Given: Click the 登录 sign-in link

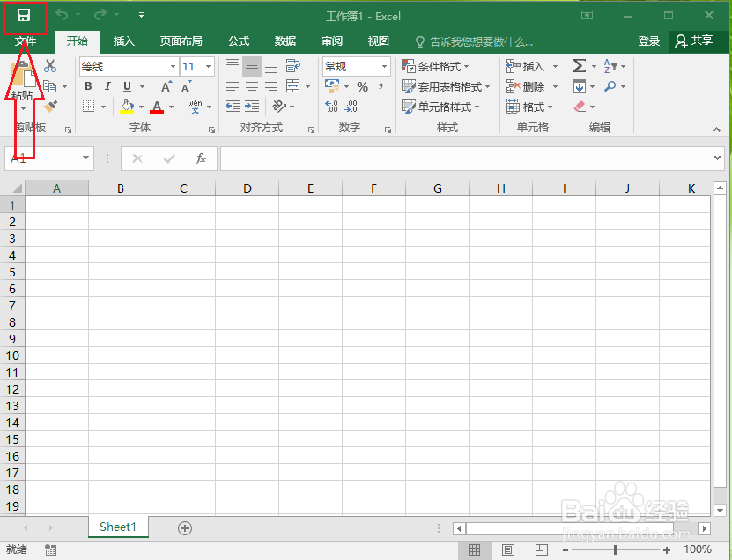Looking at the screenshot, I should (648, 41).
